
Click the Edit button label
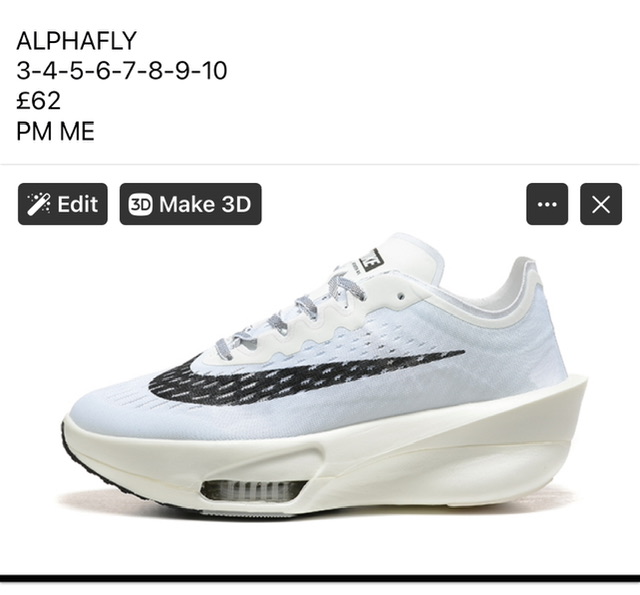pyautogui.click(x=78, y=204)
